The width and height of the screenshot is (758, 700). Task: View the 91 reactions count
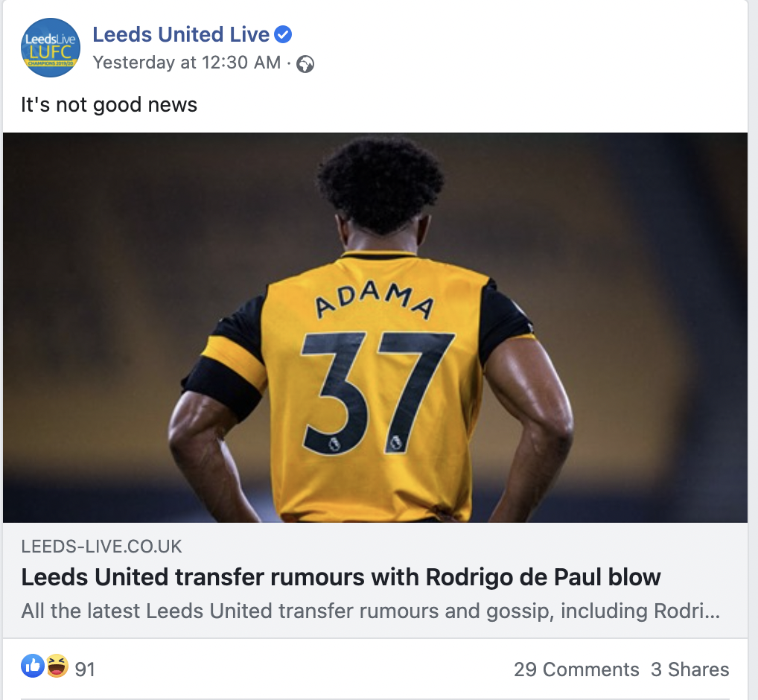(x=85, y=669)
